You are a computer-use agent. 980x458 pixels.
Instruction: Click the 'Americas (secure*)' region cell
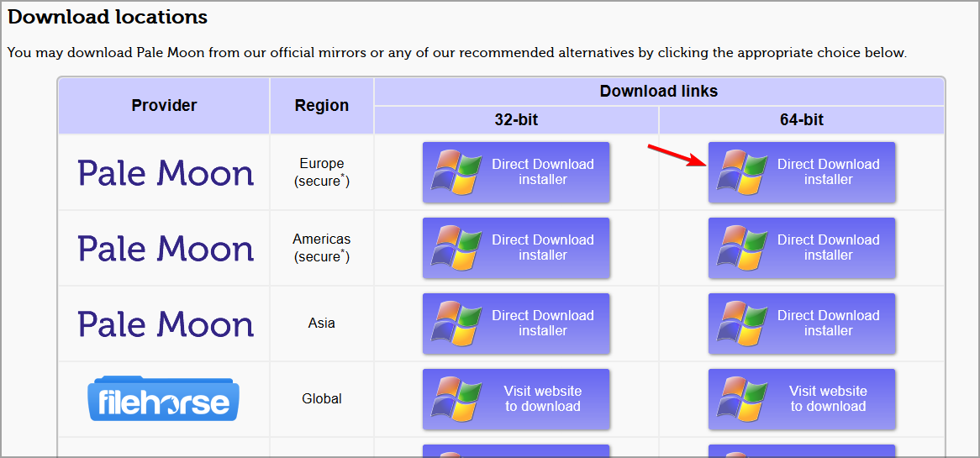pos(322,248)
